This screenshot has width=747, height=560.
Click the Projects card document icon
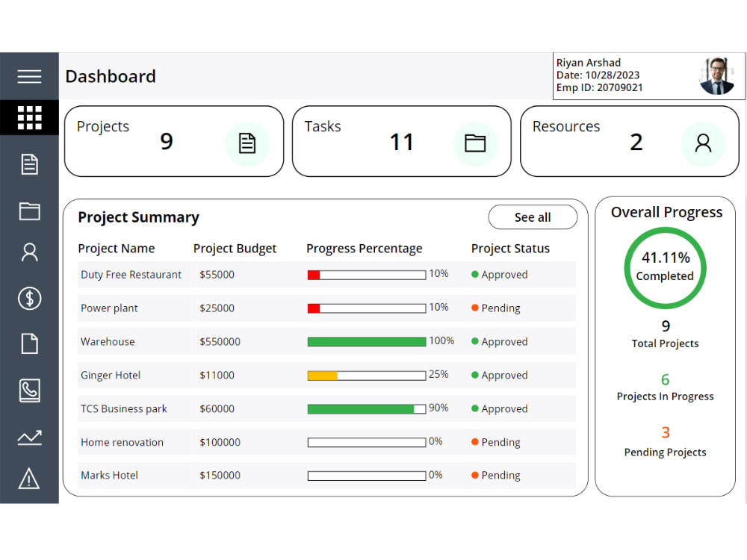pos(247,143)
